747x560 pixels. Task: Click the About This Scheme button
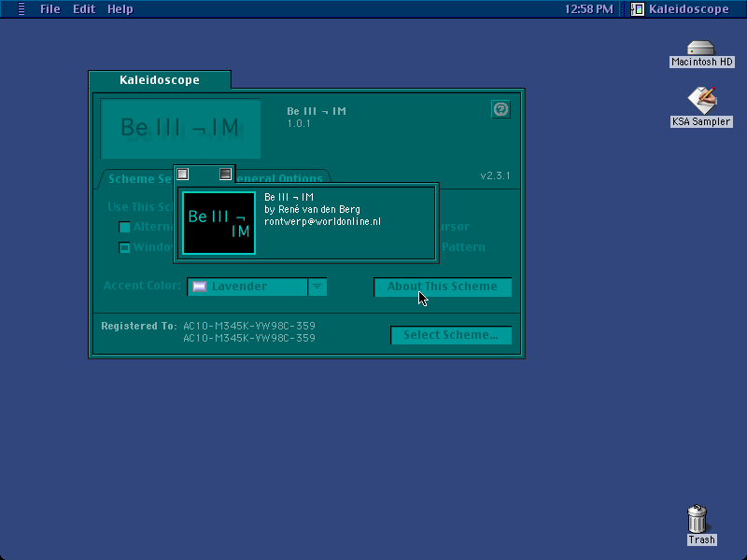[443, 287]
